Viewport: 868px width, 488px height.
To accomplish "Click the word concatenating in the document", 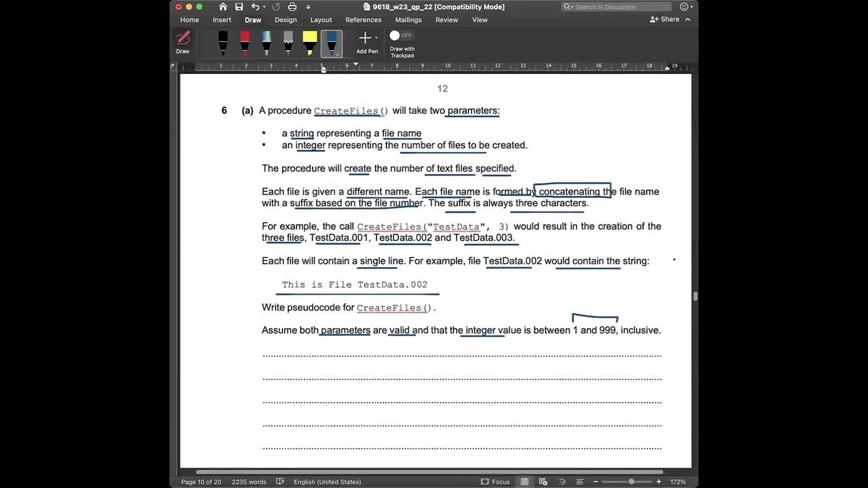I will click(x=570, y=192).
